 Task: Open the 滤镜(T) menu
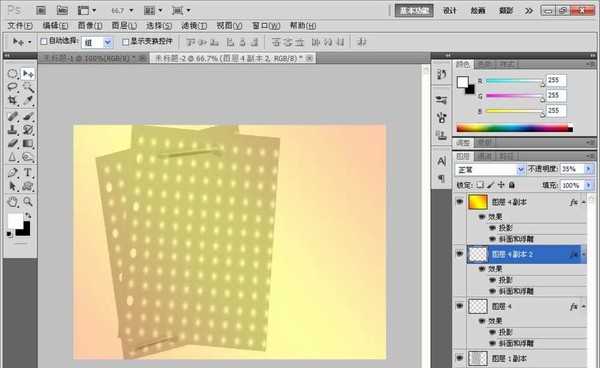click(x=194, y=26)
